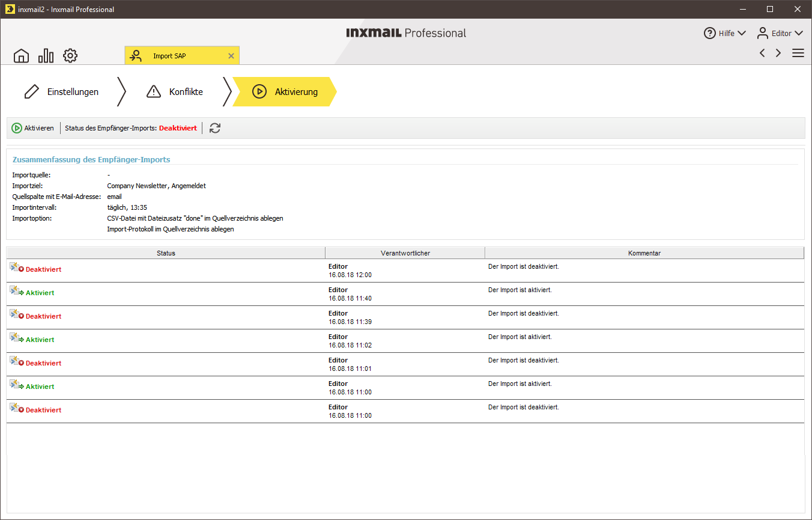Click the Status column header

[166, 253]
